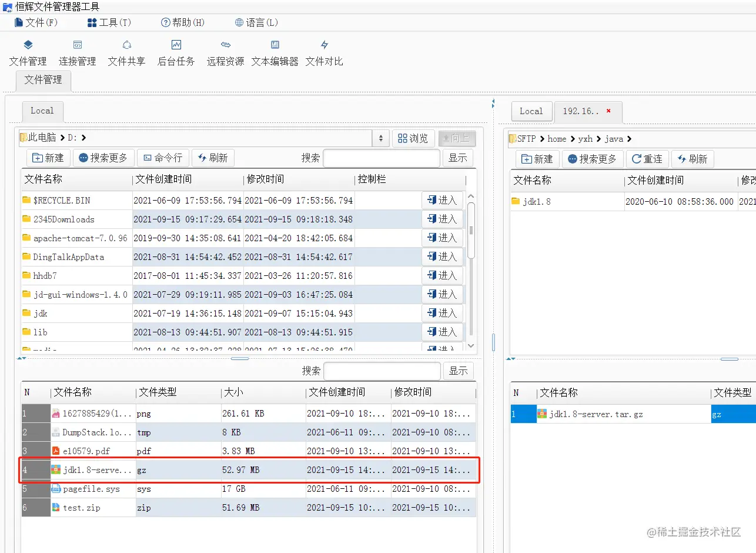The height and width of the screenshot is (553, 756).
Task: Select the remote jdk1.8-server.tar.gz file name
Action: point(596,414)
